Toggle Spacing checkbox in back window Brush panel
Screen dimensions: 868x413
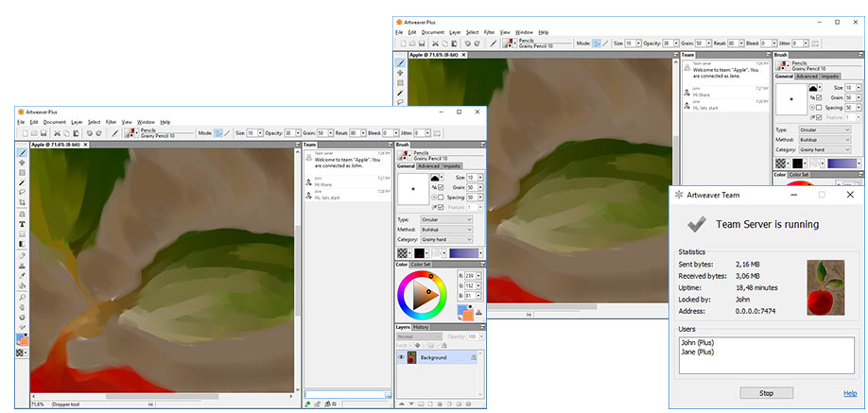[819, 108]
